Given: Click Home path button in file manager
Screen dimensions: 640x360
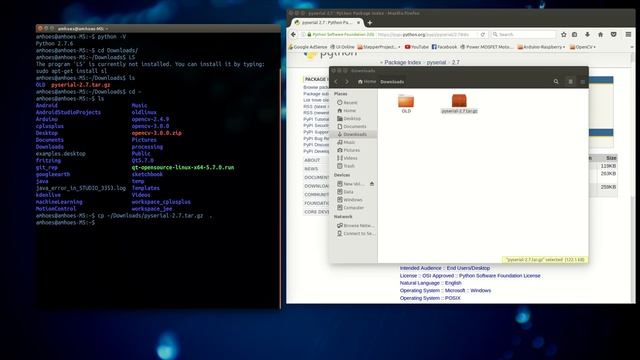Looking at the screenshot, I should pos(367,82).
